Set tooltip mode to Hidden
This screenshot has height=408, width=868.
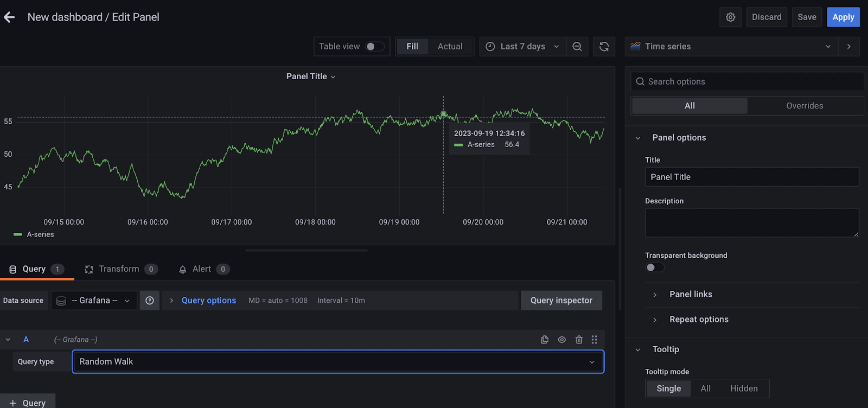pos(744,388)
